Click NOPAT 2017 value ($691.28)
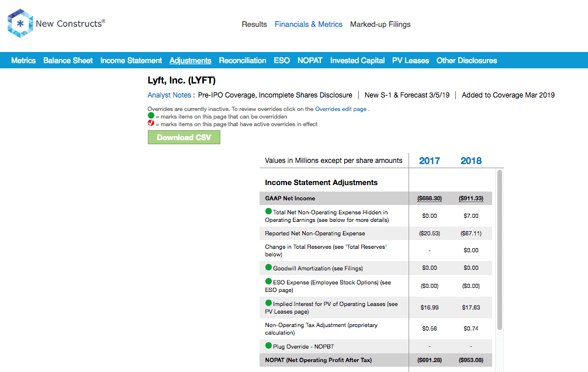The height and width of the screenshot is (372, 588). (430, 360)
